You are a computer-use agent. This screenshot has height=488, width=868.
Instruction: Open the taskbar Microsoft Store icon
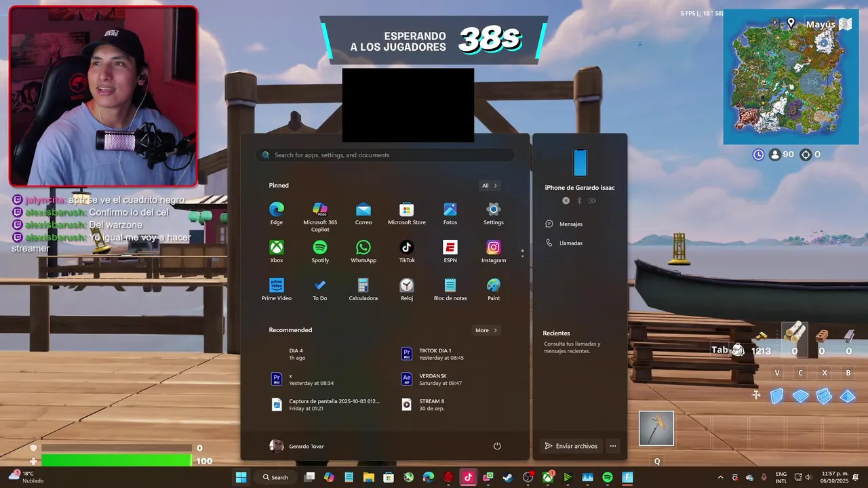tap(389, 477)
